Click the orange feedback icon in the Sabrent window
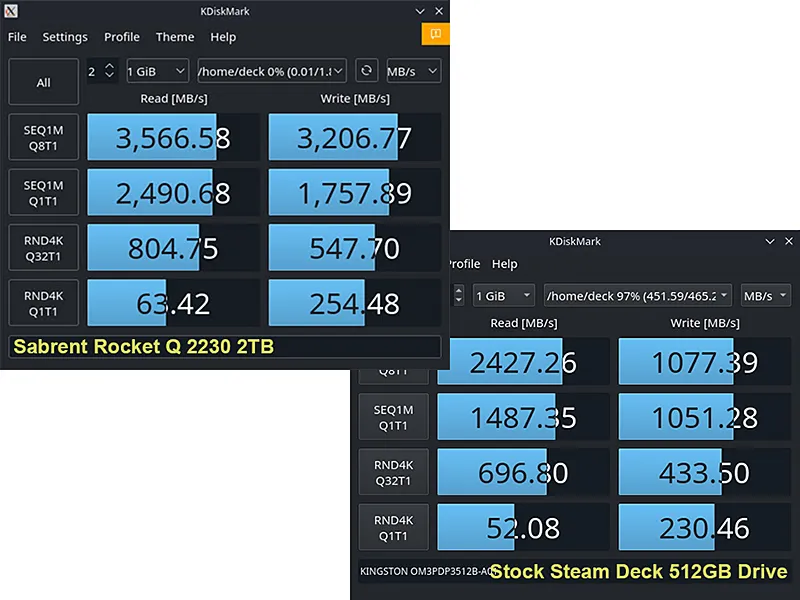The height and width of the screenshot is (600, 800). point(435,34)
